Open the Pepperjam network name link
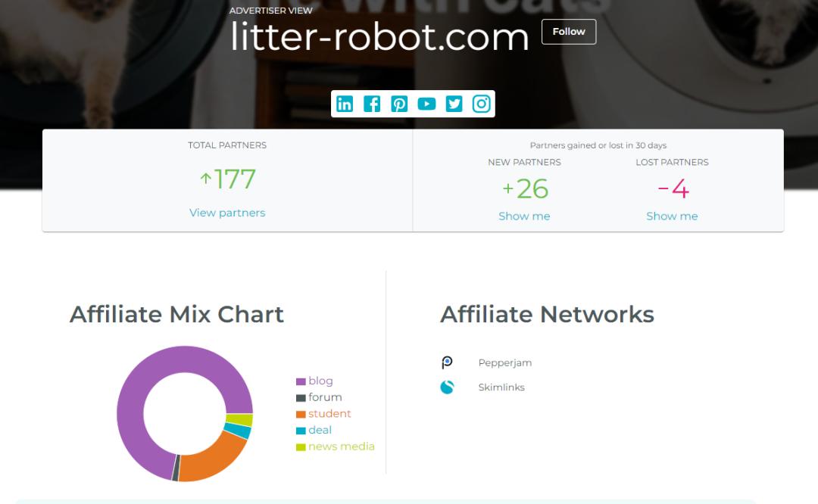818x504 pixels. (x=504, y=362)
